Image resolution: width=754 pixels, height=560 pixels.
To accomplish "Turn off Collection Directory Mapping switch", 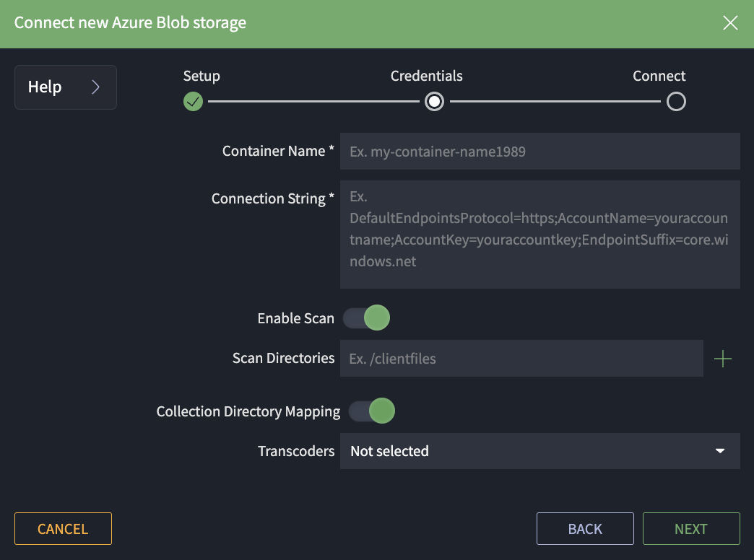I will (x=373, y=411).
